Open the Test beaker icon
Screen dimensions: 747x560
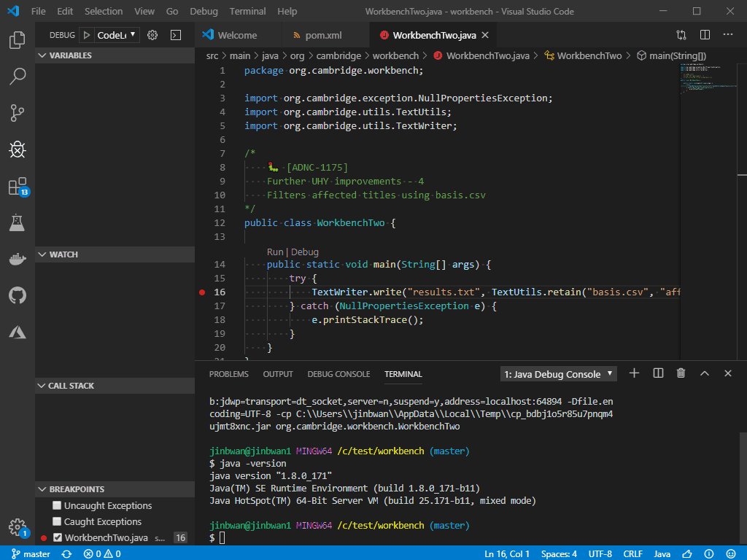point(16,222)
